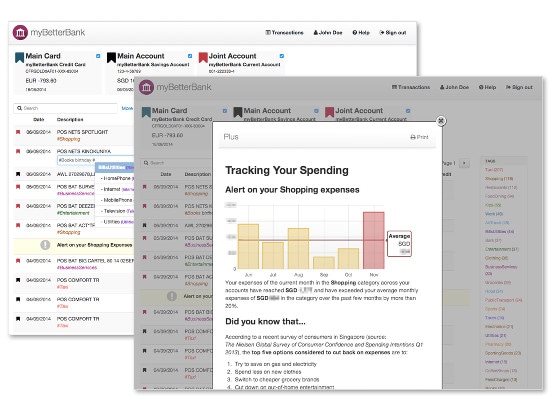
Task: Click Sign out in front window header
Action: (519, 87)
